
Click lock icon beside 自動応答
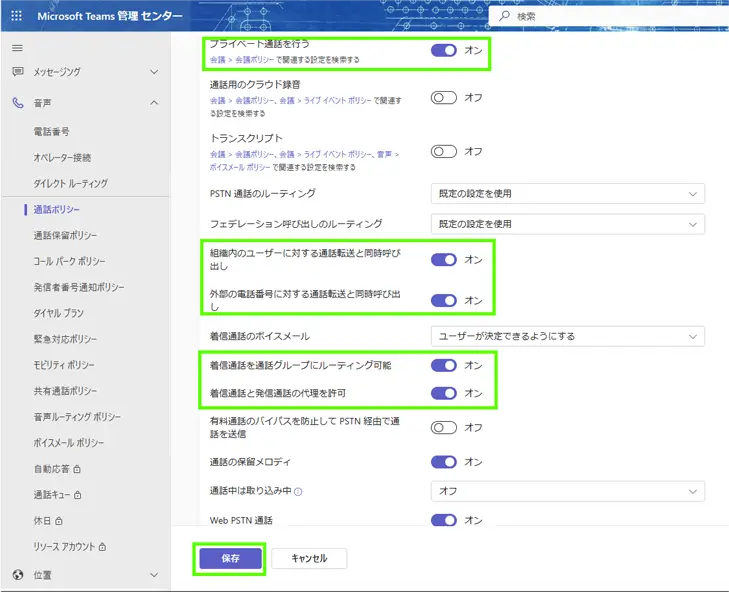tap(77, 469)
